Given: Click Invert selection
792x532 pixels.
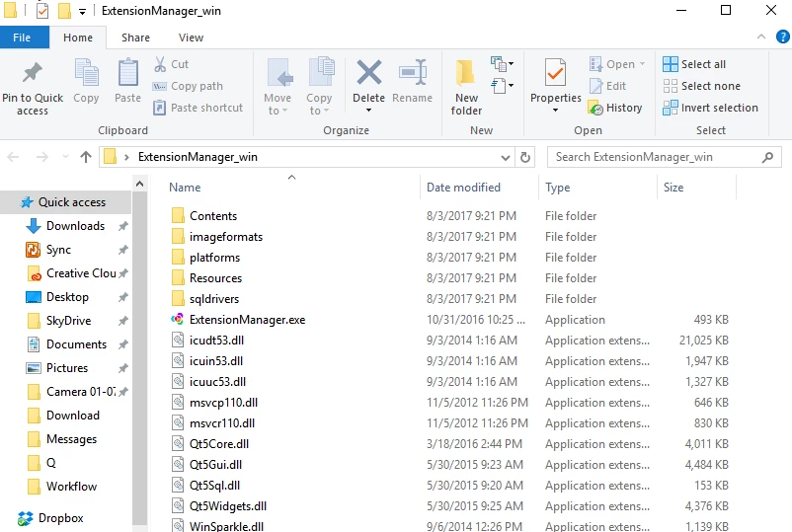Looking at the screenshot, I should tap(711, 108).
